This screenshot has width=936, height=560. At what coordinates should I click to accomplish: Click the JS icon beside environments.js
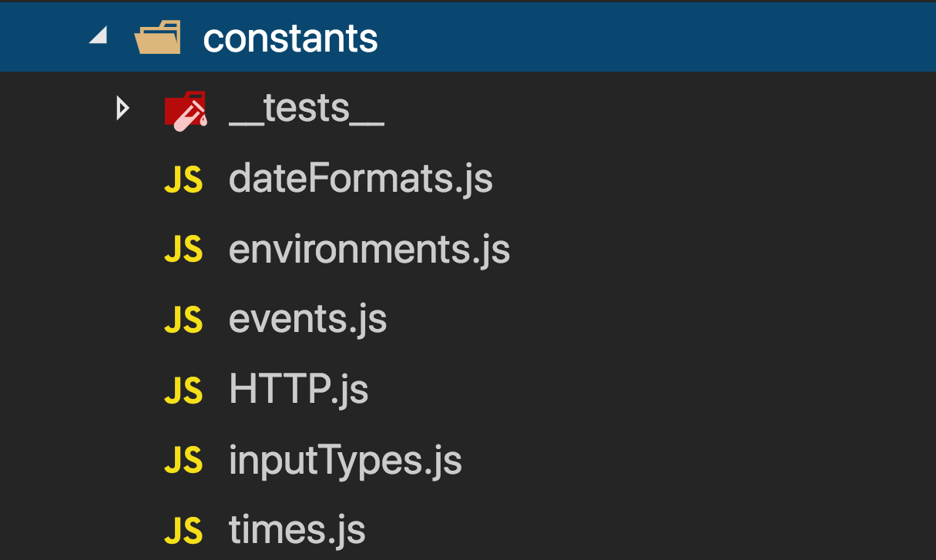point(183,250)
